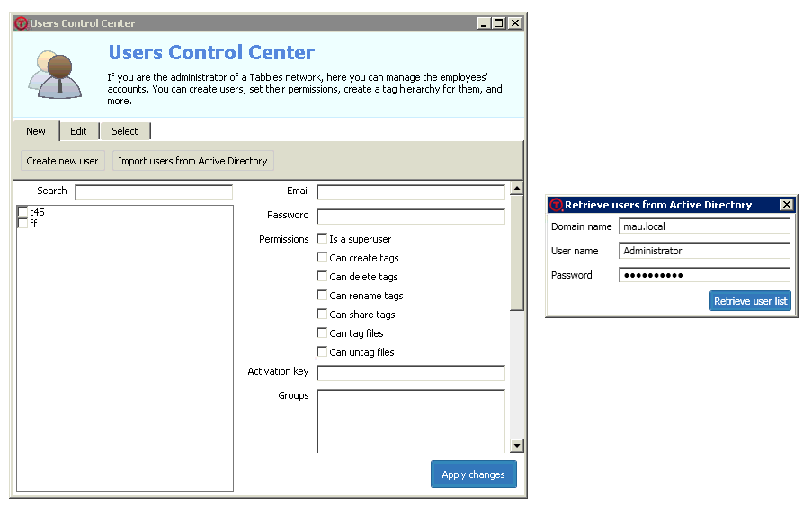Enable Can create tags permission
Viewport: 812px width, 514px height.
(x=322, y=257)
